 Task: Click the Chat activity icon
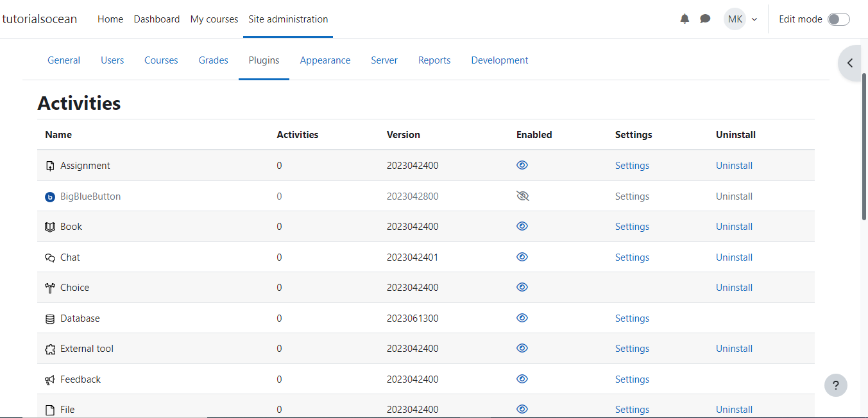coord(50,257)
